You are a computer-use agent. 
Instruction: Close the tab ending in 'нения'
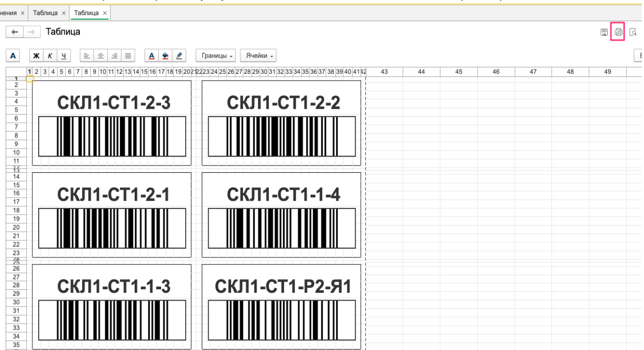(23, 13)
